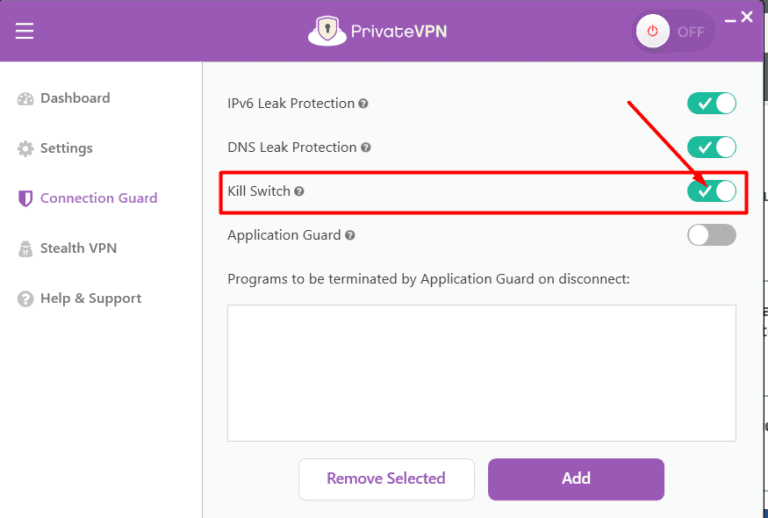The height and width of the screenshot is (518, 768).
Task: Click the Stealth VPN icon
Action: (26, 249)
